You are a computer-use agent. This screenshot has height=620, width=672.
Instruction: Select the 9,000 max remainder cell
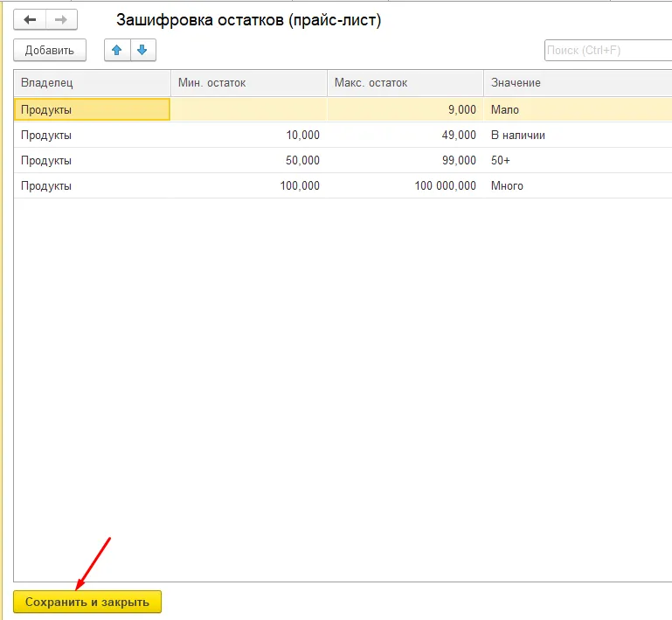[x=405, y=109]
